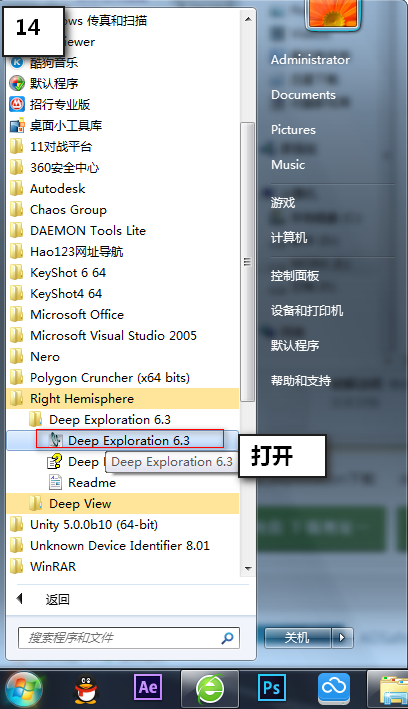Click the Deep Exploration 6.3 application icon
The height and width of the screenshot is (709, 408).
click(x=55, y=440)
